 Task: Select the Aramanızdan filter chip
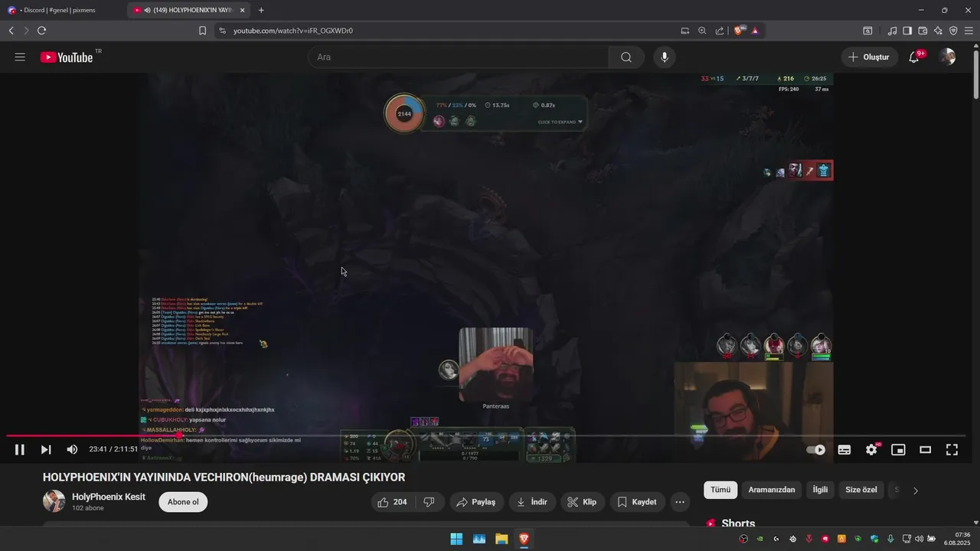coord(772,490)
